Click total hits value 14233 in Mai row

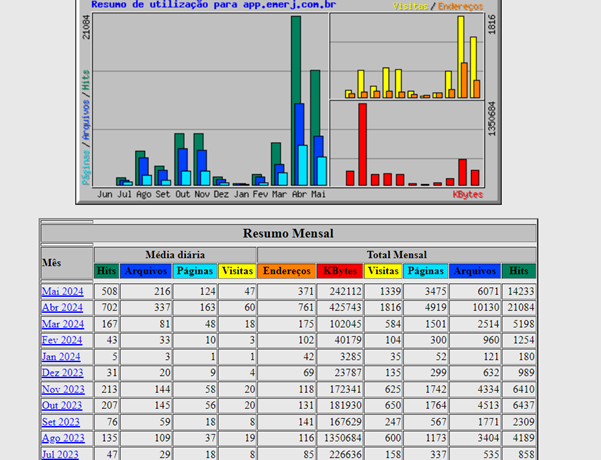(x=521, y=291)
